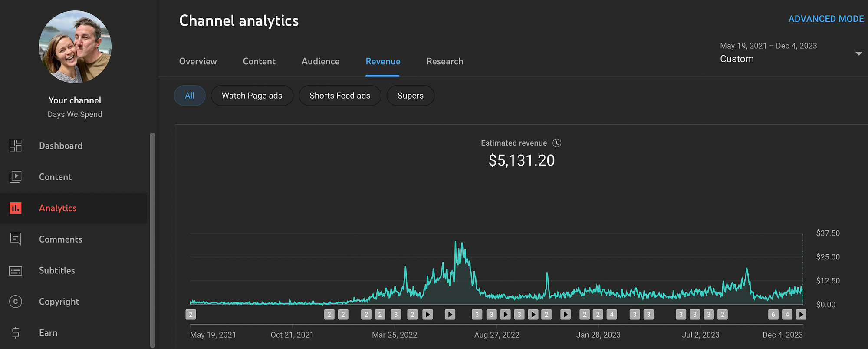Select the red Analytics bar-chart icon
The height and width of the screenshot is (349, 868).
[16, 208]
